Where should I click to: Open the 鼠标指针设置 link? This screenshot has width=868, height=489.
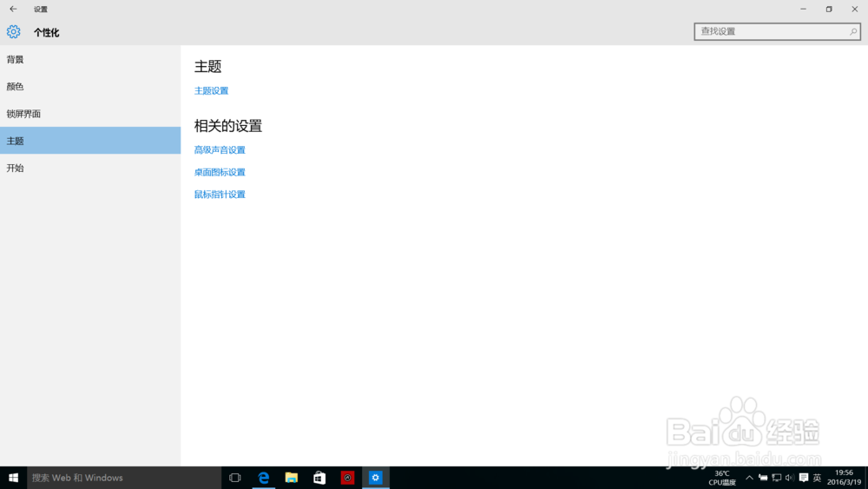(220, 195)
